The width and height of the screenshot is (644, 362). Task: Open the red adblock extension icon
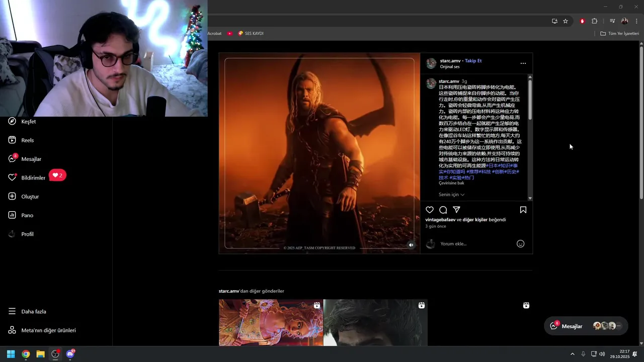tap(582, 21)
